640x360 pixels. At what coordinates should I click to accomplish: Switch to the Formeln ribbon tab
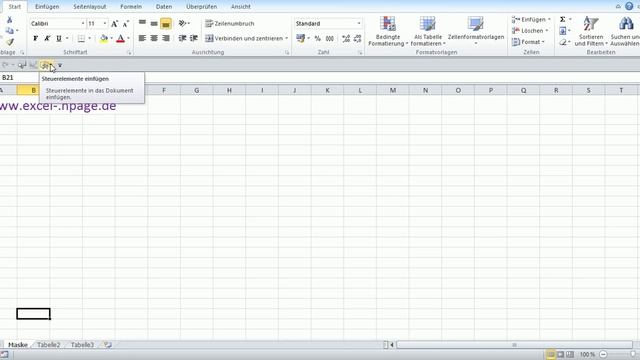click(131, 7)
